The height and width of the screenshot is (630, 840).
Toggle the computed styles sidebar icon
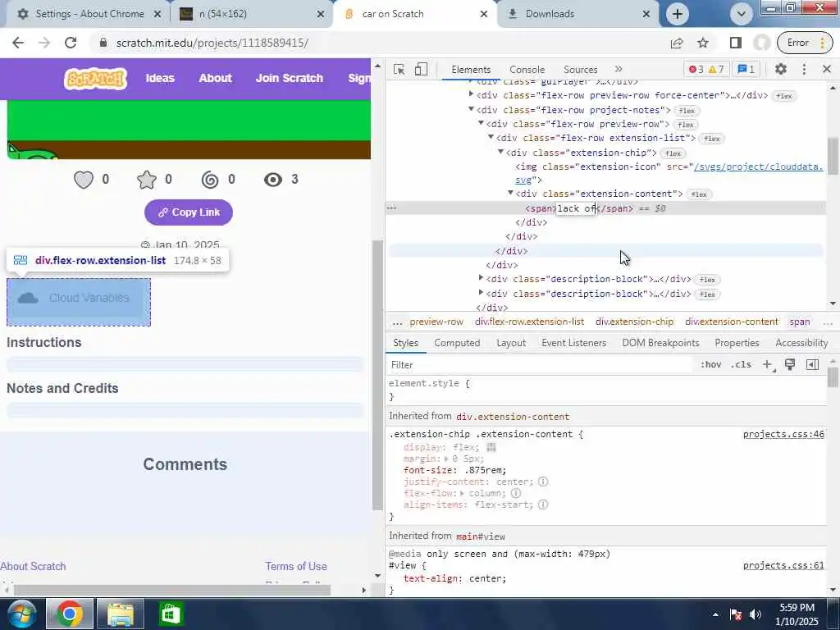click(x=812, y=365)
